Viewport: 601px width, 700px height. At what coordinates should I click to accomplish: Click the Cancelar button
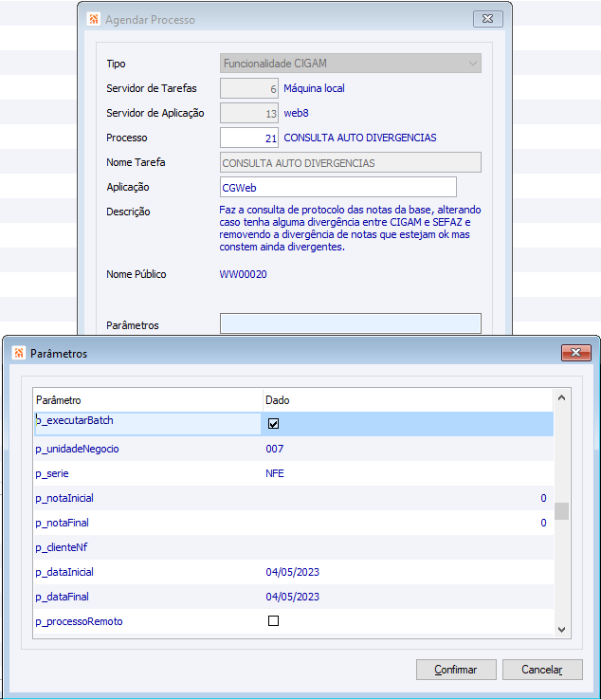click(x=542, y=670)
